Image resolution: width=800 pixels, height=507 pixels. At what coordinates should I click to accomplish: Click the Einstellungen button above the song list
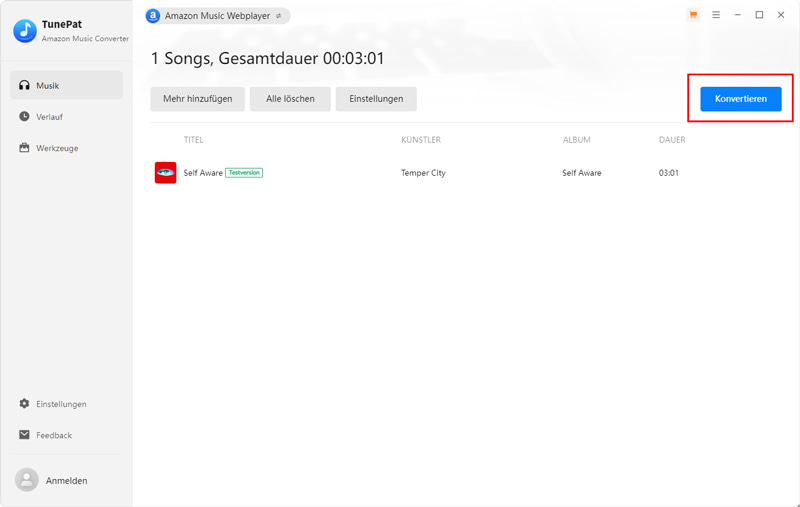point(376,99)
